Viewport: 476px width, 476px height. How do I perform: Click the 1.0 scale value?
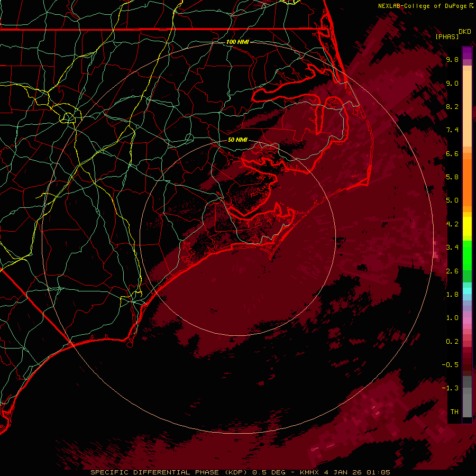452,318
